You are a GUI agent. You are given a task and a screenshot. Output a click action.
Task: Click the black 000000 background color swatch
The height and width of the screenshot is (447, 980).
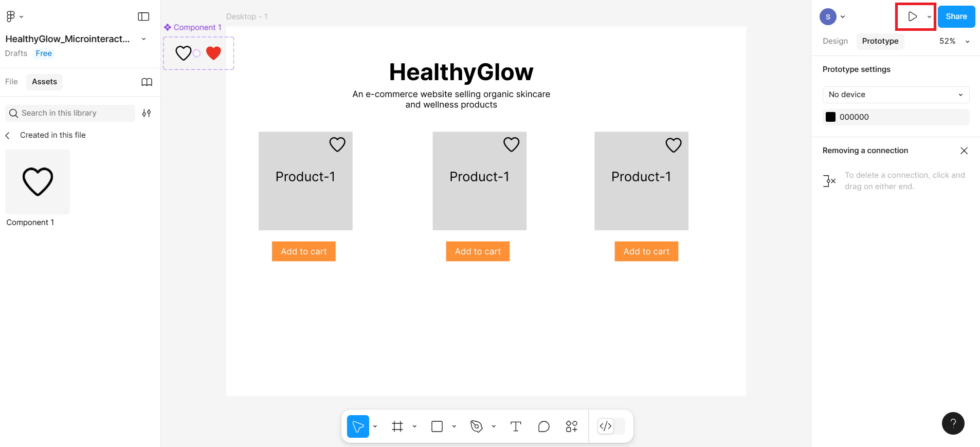pos(830,117)
